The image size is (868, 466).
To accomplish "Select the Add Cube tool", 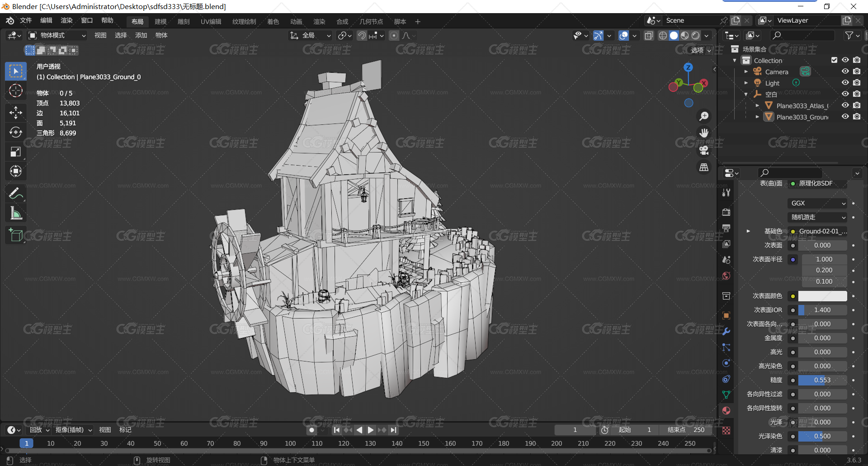I will [16, 235].
